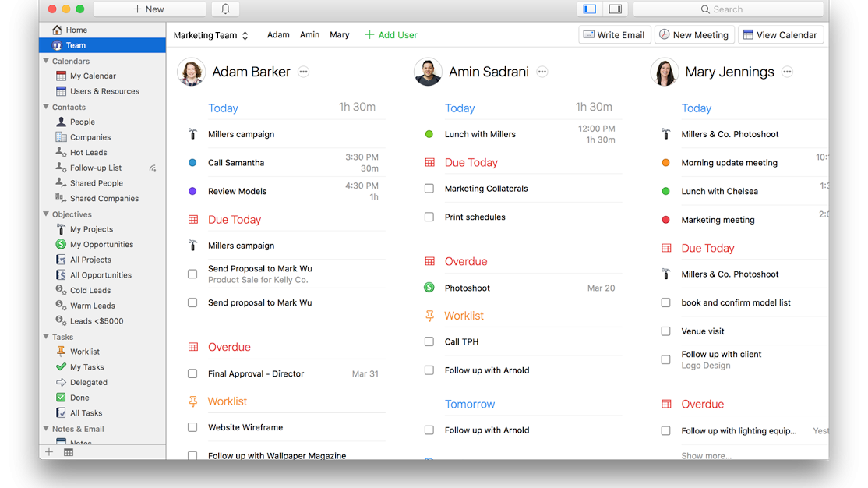Open the ellipsis menu beside Adam Barker
868x488 pixels.
304,72
